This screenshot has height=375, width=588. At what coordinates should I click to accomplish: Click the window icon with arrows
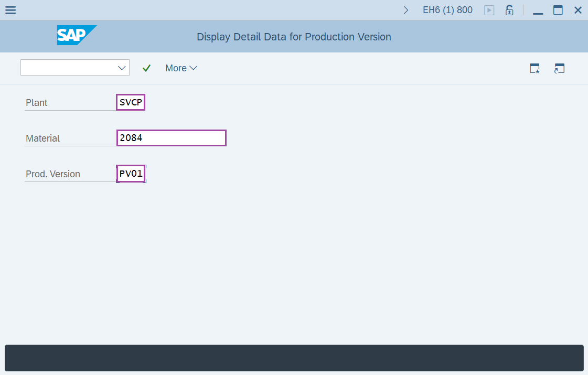(x=559, y=68)
